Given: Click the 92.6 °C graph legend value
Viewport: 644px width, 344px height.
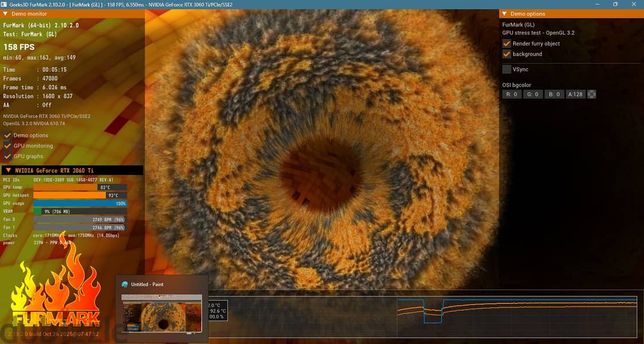Looking at the screenshot, I should coord(218,311).
